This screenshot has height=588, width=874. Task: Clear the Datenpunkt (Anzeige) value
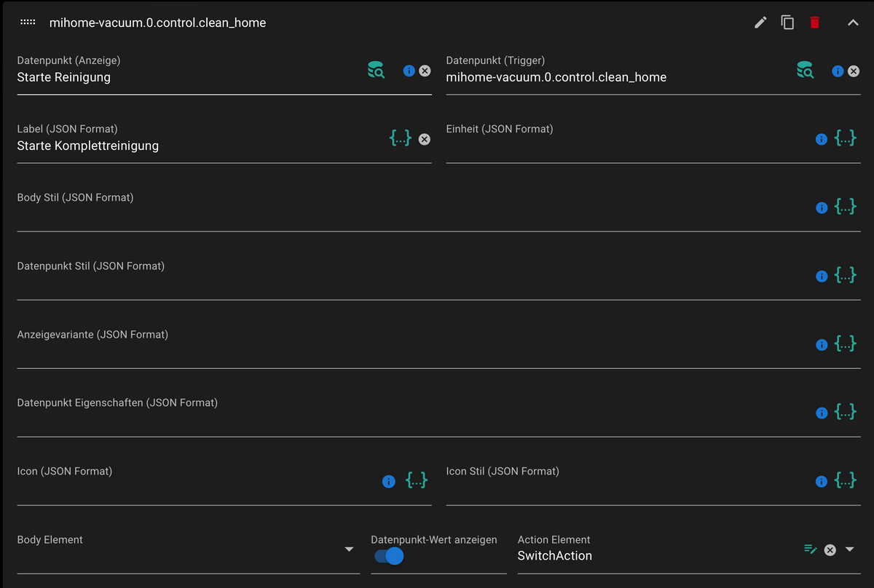click(x=425, y=71)
